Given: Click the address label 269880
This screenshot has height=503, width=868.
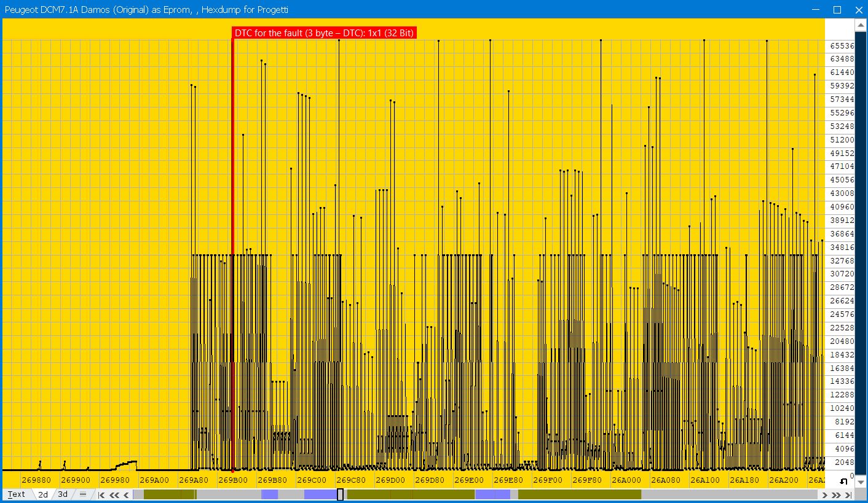Looking at the screenshot, I should point(36,480).
